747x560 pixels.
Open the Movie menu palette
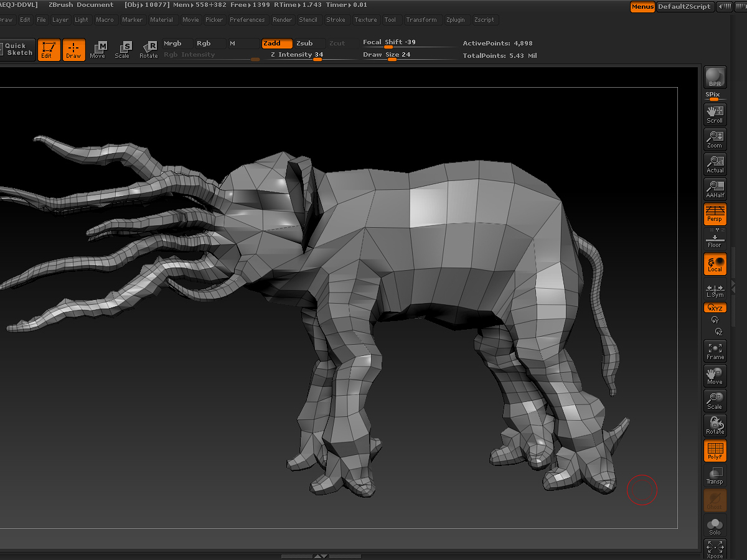click(x=190, y=20)
